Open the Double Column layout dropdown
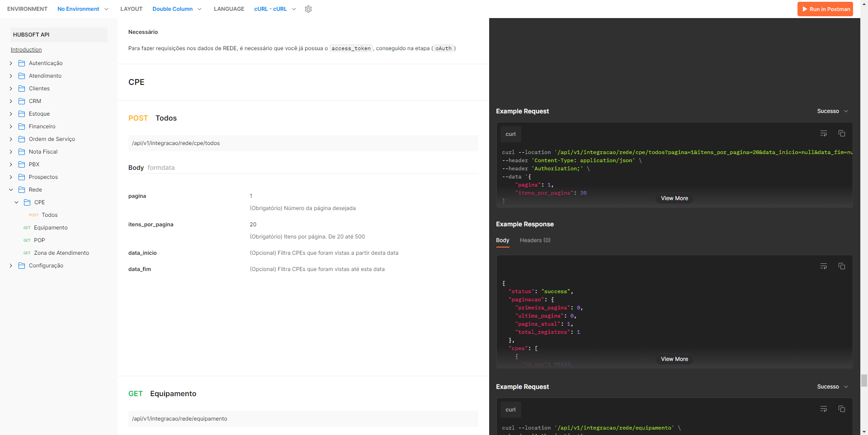The height and width of the screenshot is (435, 868). [177, 9]
